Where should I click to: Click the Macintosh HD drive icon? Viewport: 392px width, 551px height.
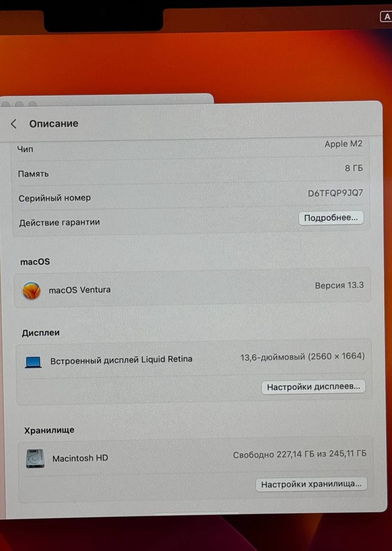click(x=35, y=458)
